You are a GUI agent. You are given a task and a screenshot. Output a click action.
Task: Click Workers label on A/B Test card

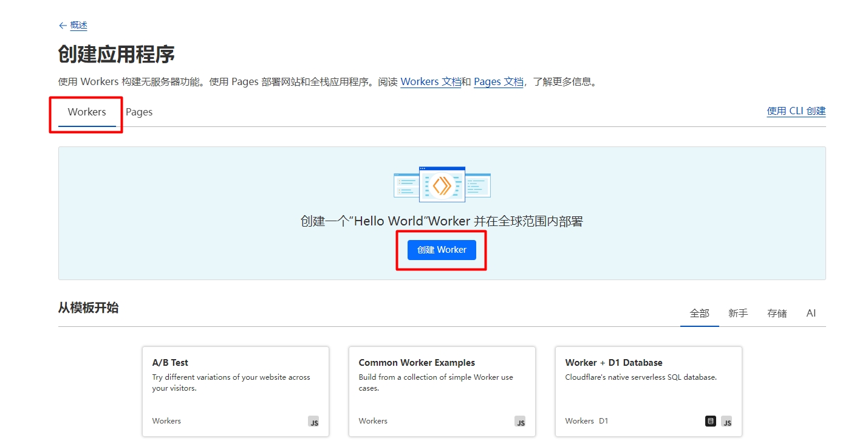click(166, 421)
